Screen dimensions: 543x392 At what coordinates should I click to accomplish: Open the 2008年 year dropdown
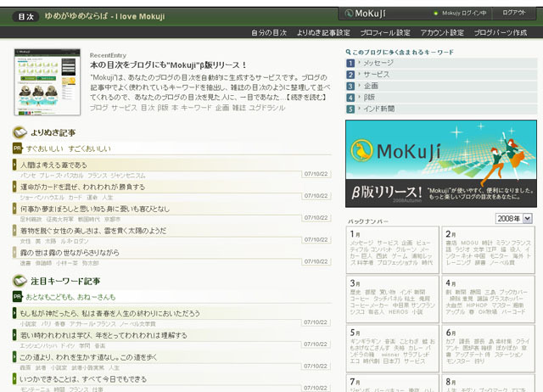point(514,219)
